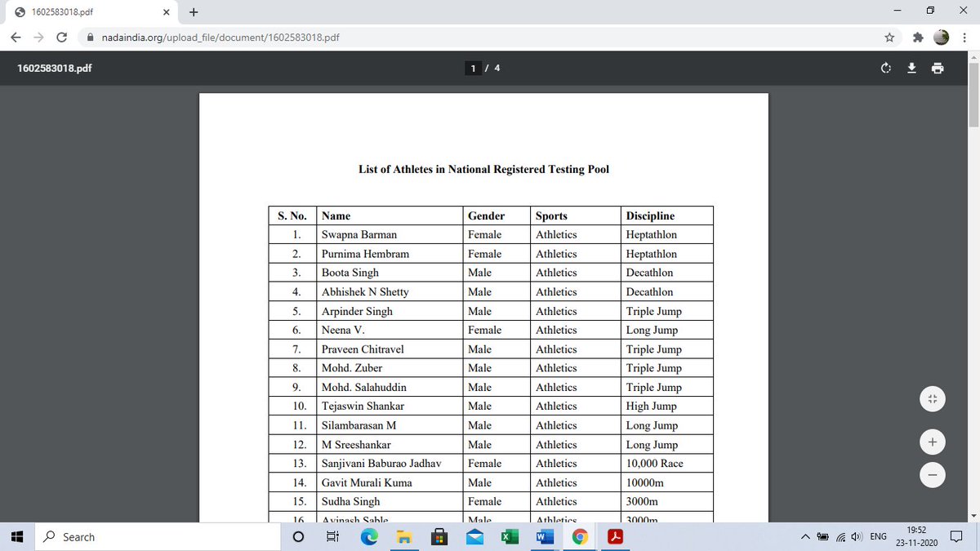Launch Microsoft Edge from taskbar
The height and width of the screenshot is (551, 980).
click(368, 536)
